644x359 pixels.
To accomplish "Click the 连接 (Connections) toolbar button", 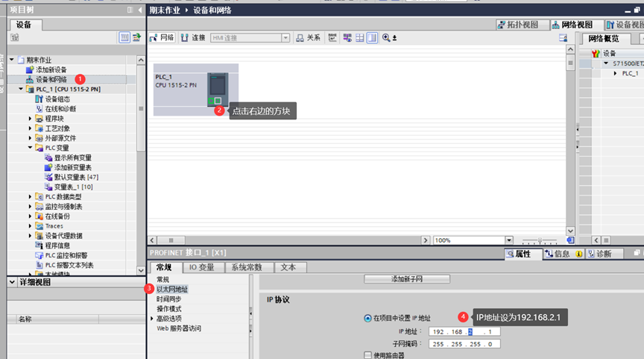I will click(193, 38).
